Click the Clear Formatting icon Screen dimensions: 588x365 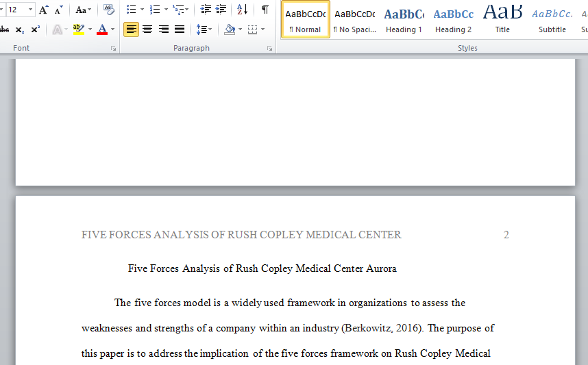(109, 10)
